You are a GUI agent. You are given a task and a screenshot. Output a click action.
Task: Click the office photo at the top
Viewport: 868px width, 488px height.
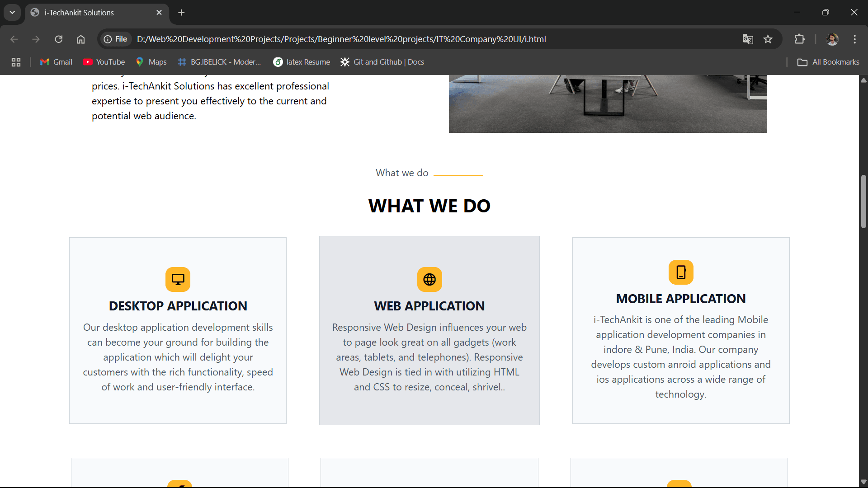pos(608,104)
